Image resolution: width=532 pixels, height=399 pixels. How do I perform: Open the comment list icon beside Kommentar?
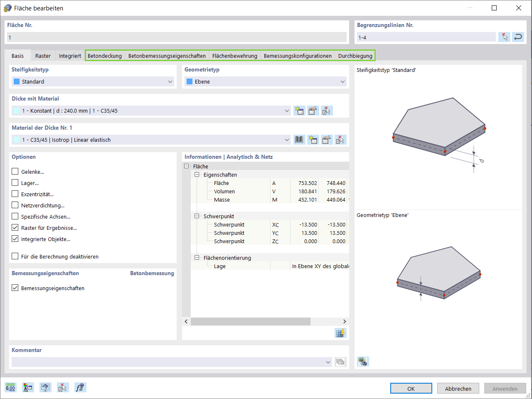(340, 362)
